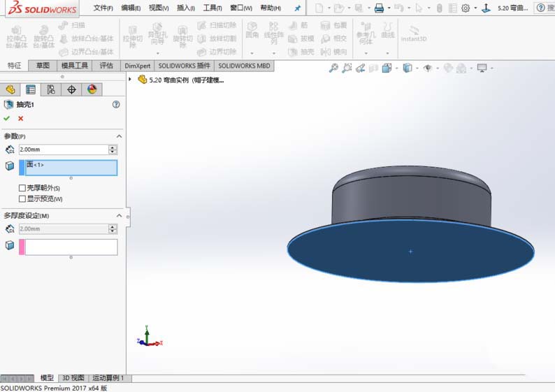Screen dimensions: 555x392
Task: Open View Settings monitor icon
Action: click(482, 68)
